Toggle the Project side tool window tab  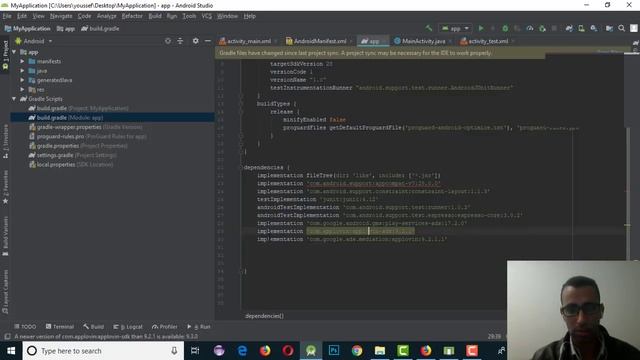[x=5, y=54]
